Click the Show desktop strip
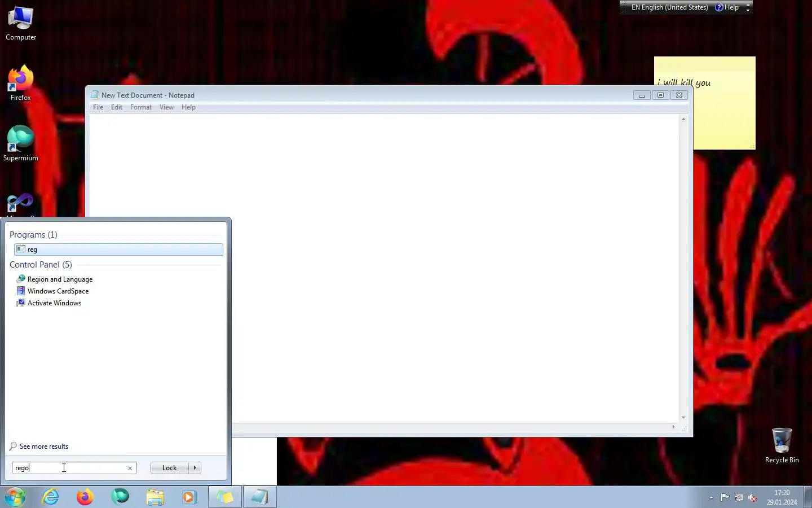The height and width of the screenshot is (508, 812). (x=807, y=497)
